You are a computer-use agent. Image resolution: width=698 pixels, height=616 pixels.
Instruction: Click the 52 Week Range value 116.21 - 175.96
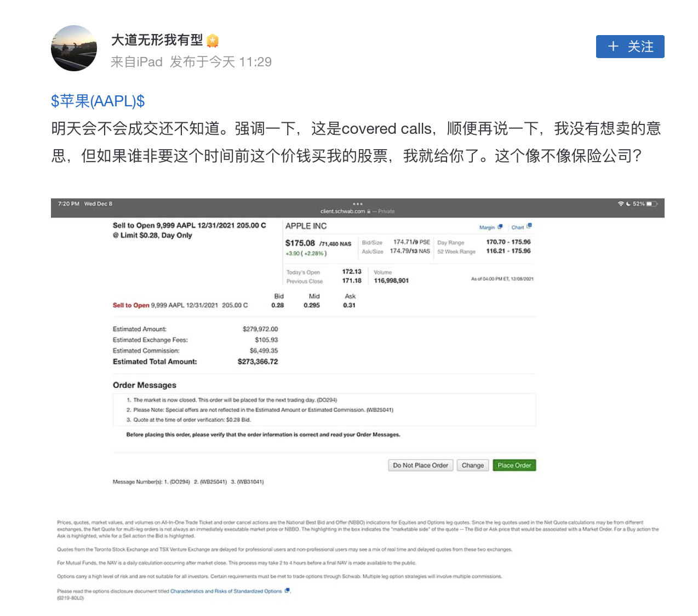[508, 251]
